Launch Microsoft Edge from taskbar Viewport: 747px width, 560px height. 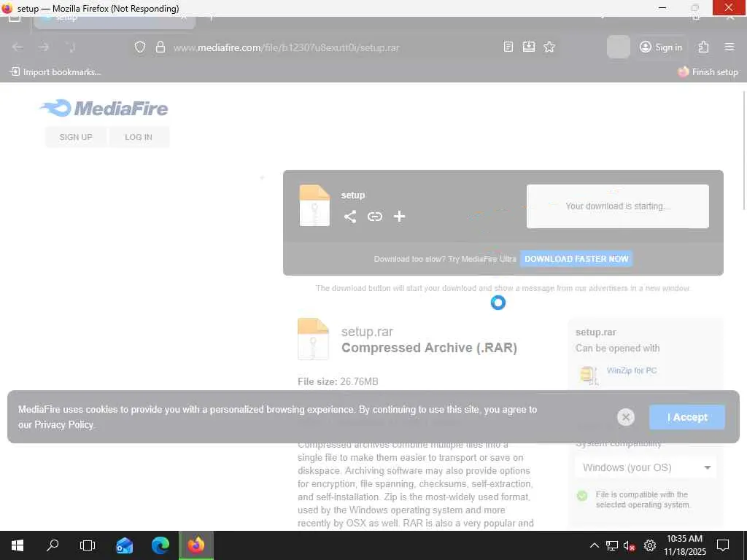click(x=160, y=545)
